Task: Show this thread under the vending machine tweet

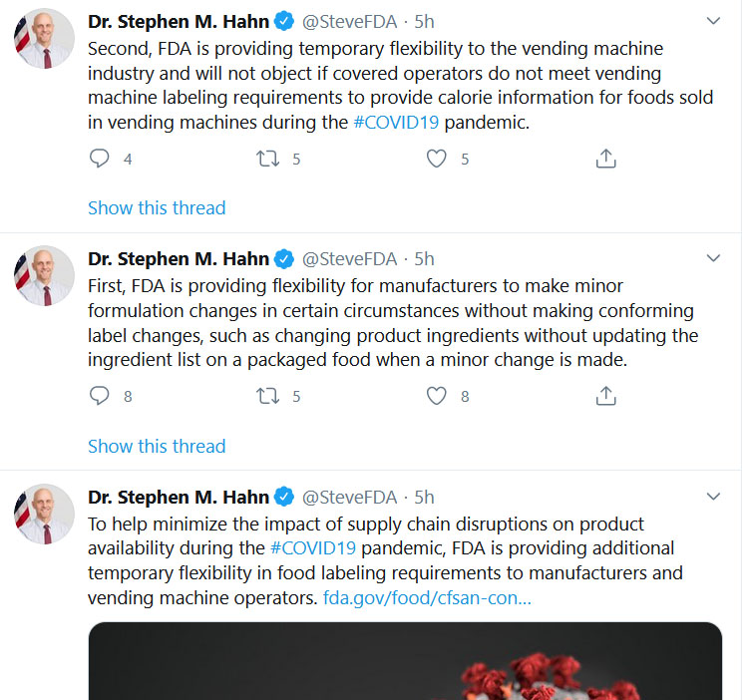Action: [x=157, y=208]
